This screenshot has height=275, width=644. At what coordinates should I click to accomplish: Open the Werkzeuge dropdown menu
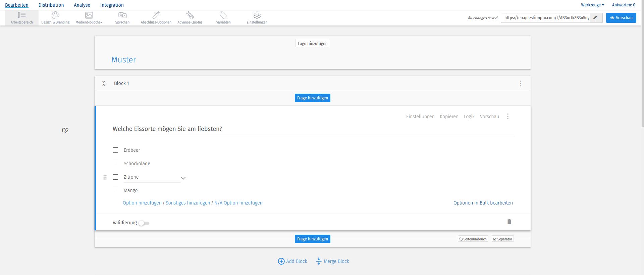pos(593,5)
